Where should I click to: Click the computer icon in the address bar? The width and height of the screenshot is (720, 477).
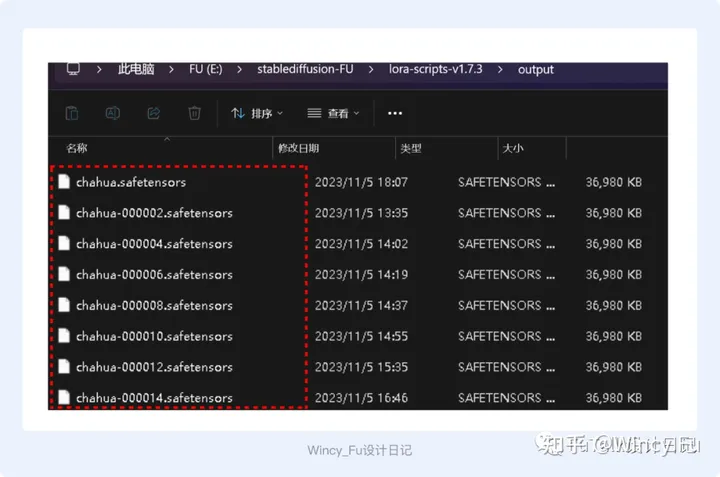point(73,69)
